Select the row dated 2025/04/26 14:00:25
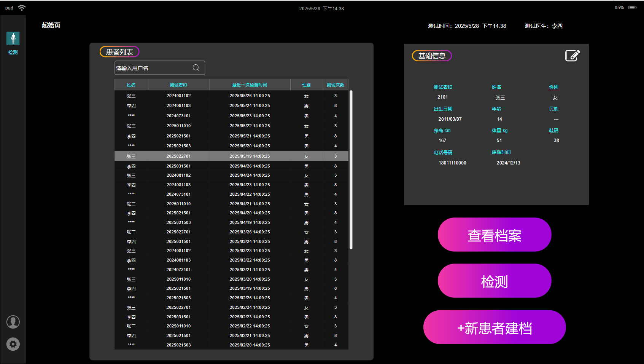 tap(231, 166)
